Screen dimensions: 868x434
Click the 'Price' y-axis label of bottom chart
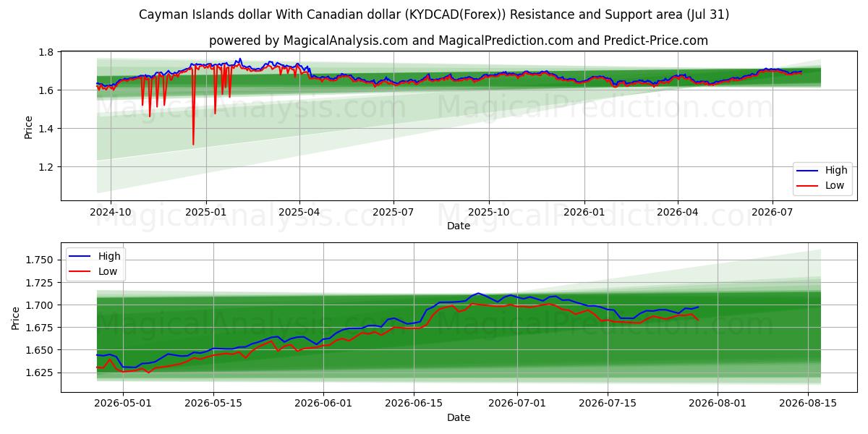click(x=16, y=318)
